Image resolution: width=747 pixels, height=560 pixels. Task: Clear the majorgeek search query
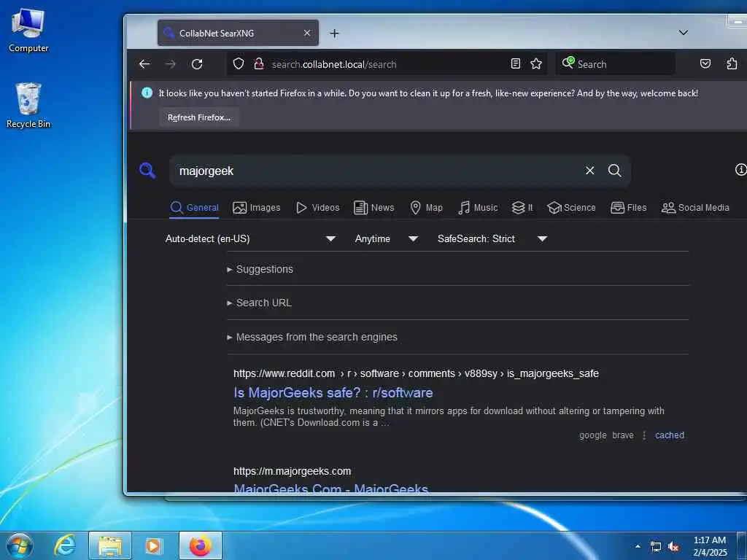click(589, 171)
